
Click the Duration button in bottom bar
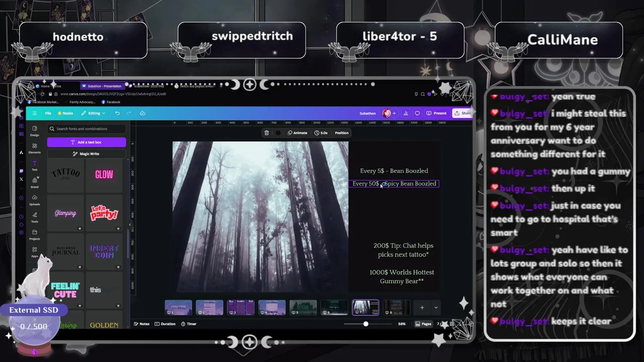165,324
